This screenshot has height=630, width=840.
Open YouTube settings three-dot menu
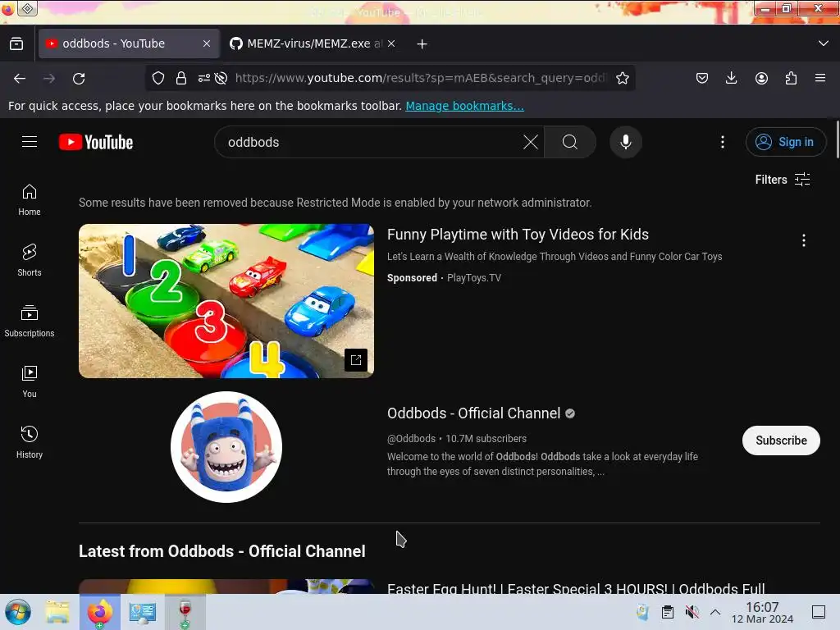tap(723, 142)
